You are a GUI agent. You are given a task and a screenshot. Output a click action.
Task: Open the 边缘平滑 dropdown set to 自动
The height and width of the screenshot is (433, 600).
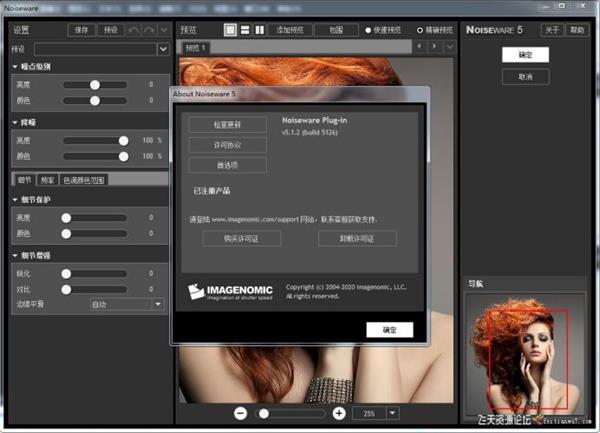coord(157,304)
